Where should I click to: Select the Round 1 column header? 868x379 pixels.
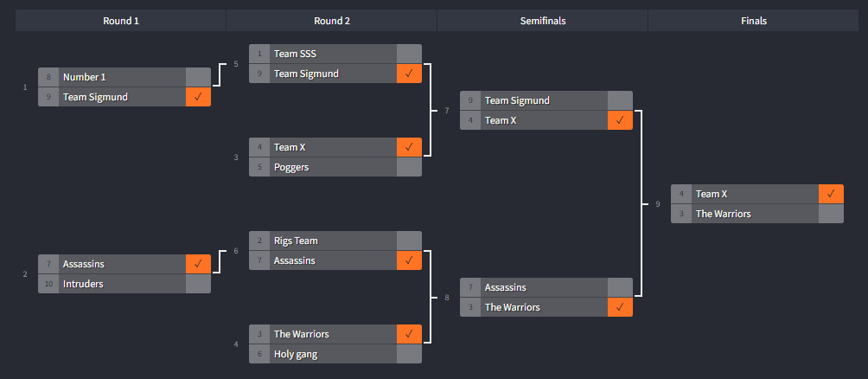121,21
